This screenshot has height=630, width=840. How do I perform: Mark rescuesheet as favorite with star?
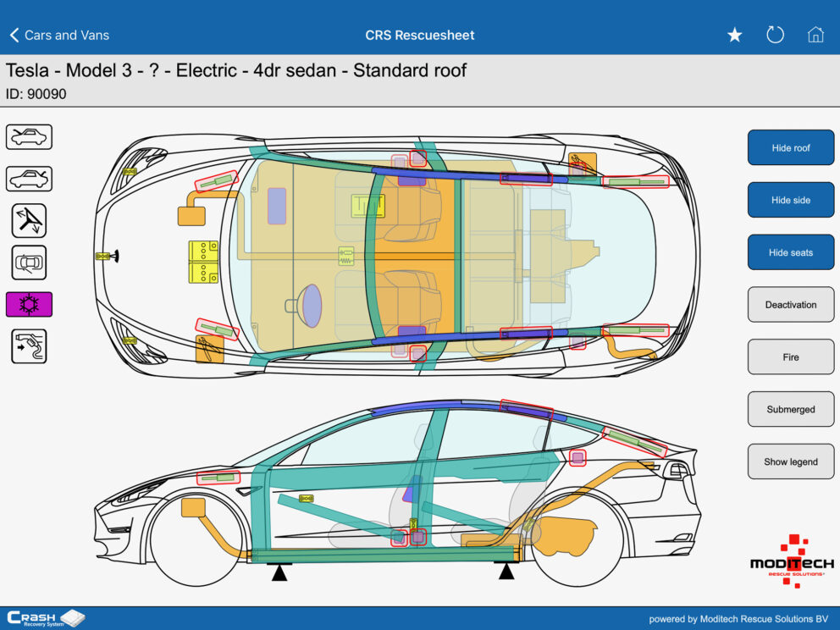click(x=734, y=35)
